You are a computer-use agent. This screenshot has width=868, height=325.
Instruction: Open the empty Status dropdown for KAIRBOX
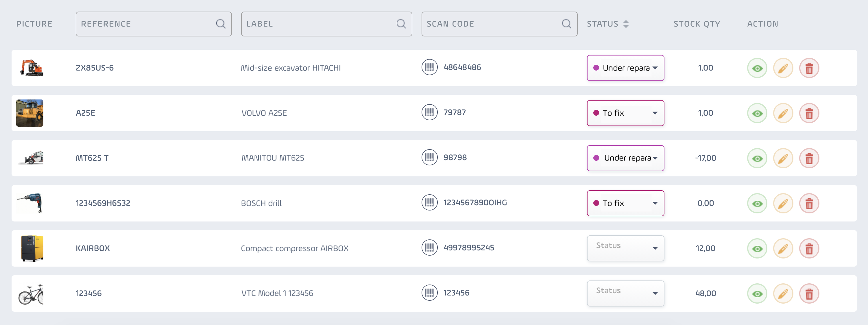click(625, 248)
